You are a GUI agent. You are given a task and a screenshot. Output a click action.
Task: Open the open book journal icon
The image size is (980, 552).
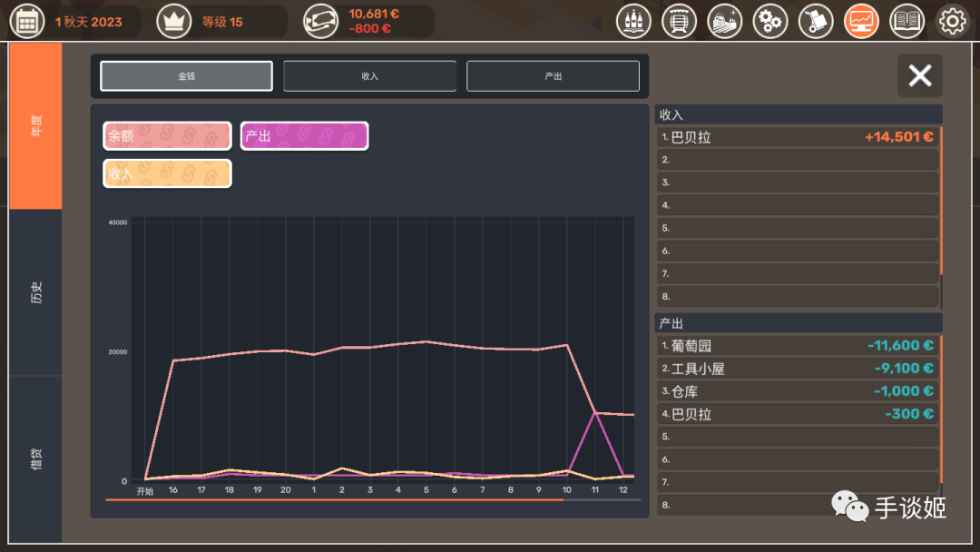906,20
